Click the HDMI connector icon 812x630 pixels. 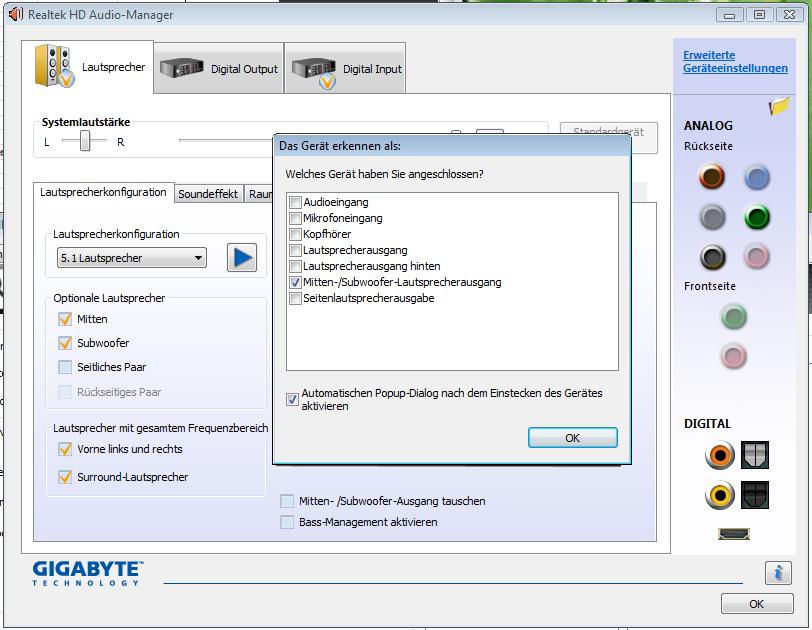(734, 533)
